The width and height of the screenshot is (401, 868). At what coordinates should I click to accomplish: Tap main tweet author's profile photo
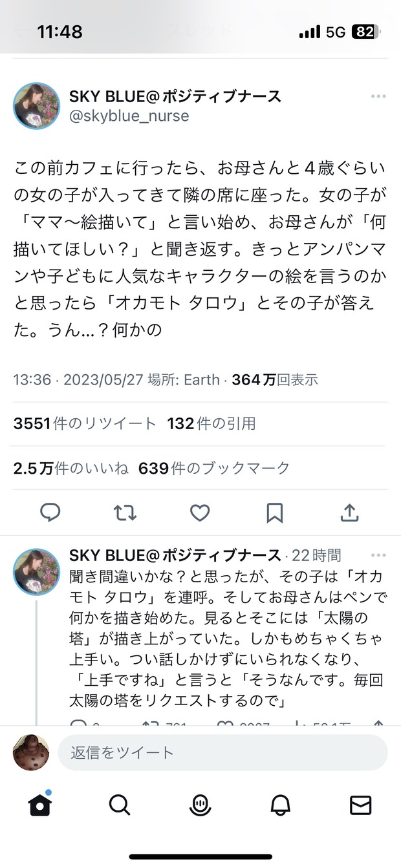tap(36, 106)
